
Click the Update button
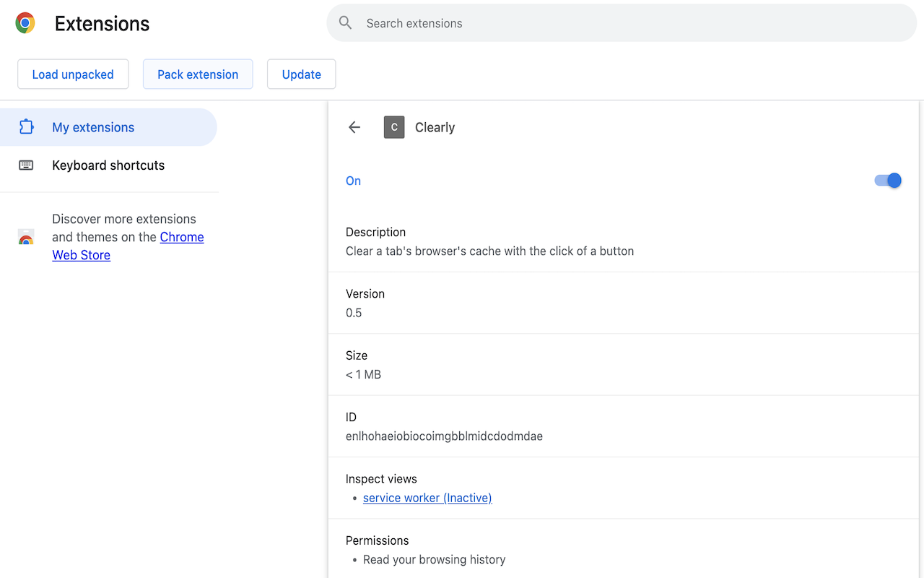[x=301, y=74]
